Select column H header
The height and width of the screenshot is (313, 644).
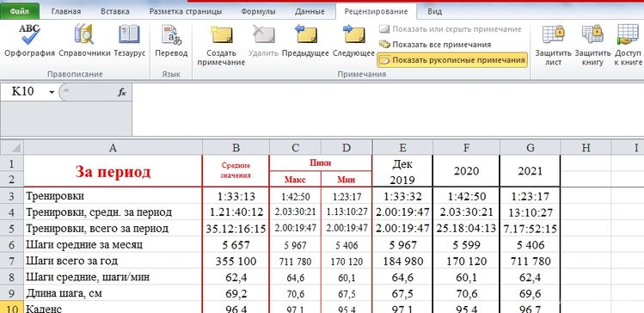click(586, 147)
